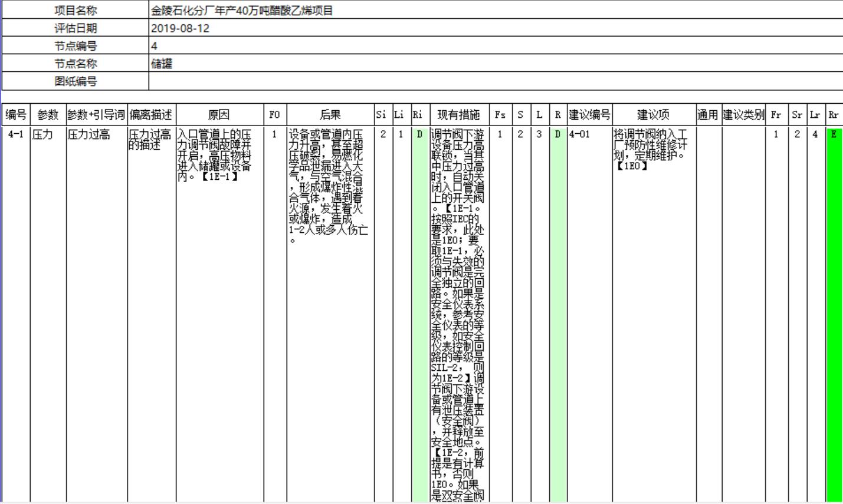Click the 通用 column header
This screenshot has width=843, height=504.
[x=708, y=115]
